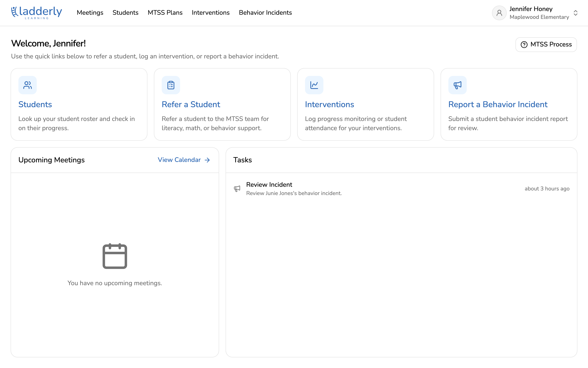This screenshot has width=588, height=368.
Task: Open the Interventions card title link
Action: (330, 104)
